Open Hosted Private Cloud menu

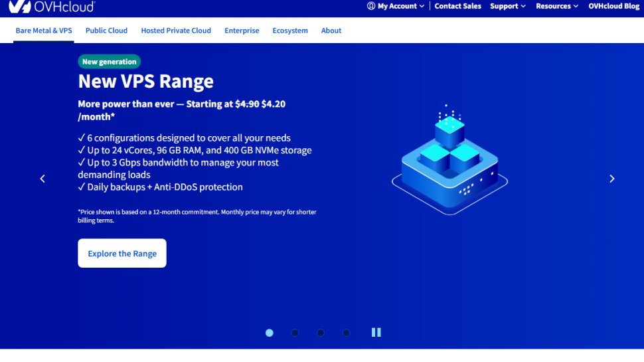[x=176, y=31]
